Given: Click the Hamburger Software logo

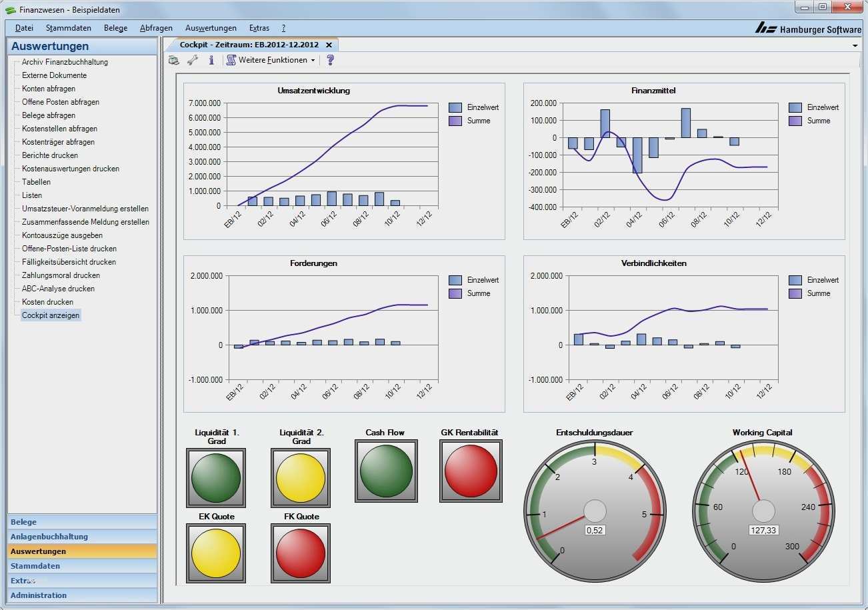Looking at the screenshot, I should (808, 29).
